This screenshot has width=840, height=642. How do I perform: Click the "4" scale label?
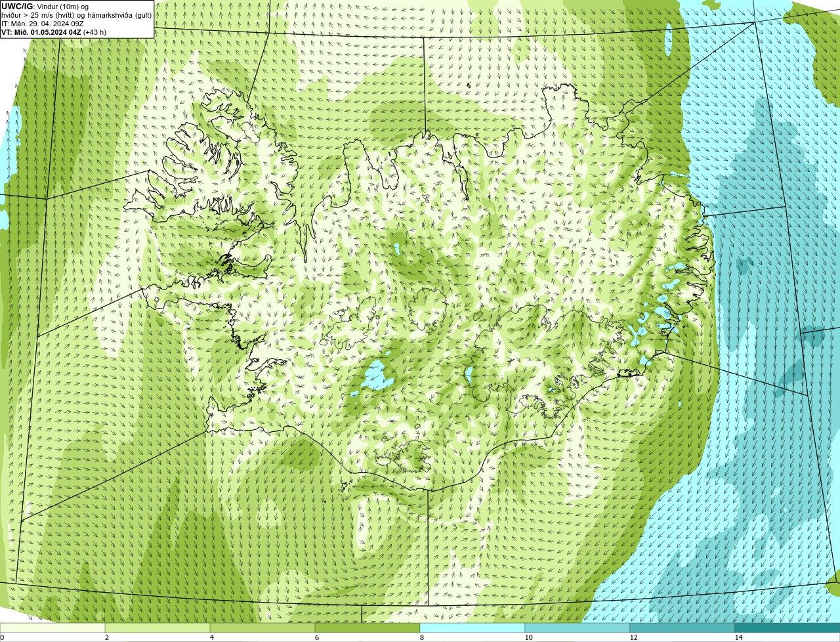pyautogui.click(x=211, y=637)
